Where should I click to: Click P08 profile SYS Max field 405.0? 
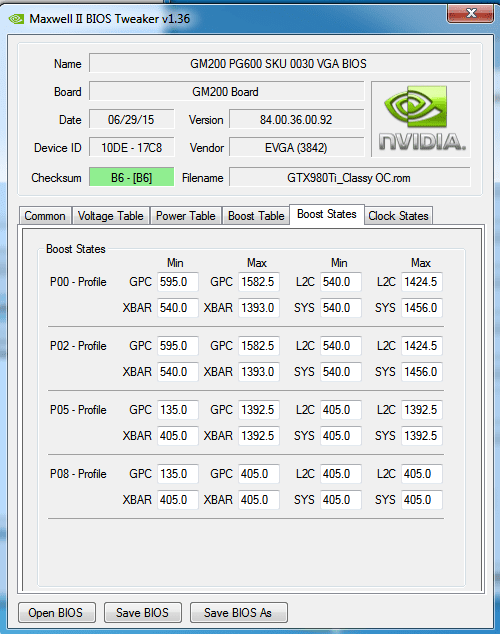(422, 499)
